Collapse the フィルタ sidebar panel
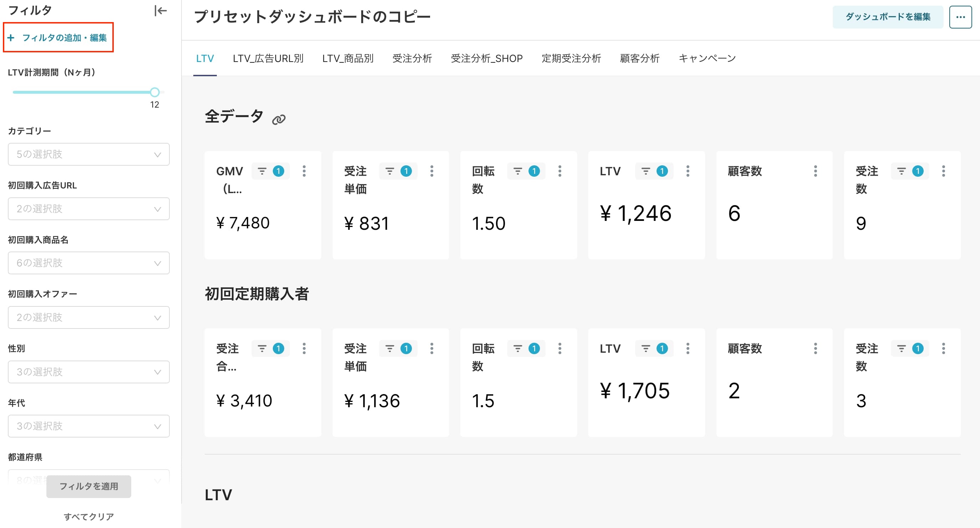Screen dimensions: 980x528 click(160, 11)
